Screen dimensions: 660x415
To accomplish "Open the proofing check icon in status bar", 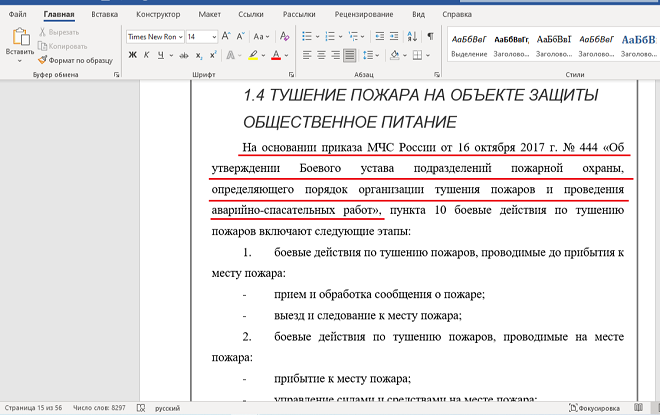I will (141, 408).
